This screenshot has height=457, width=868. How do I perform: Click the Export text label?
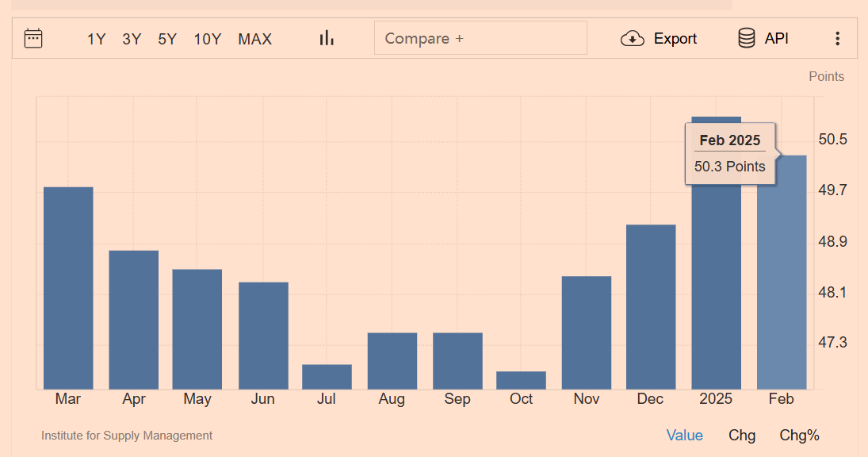(675, 39)
